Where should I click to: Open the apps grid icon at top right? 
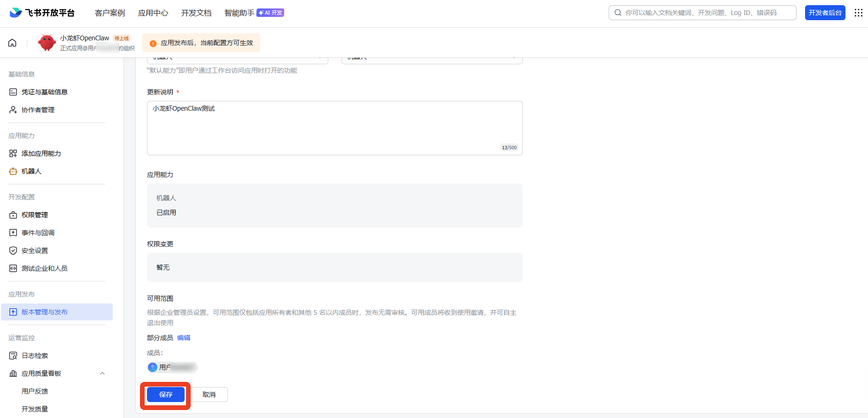pyautogui.click(x=858, y=13)
